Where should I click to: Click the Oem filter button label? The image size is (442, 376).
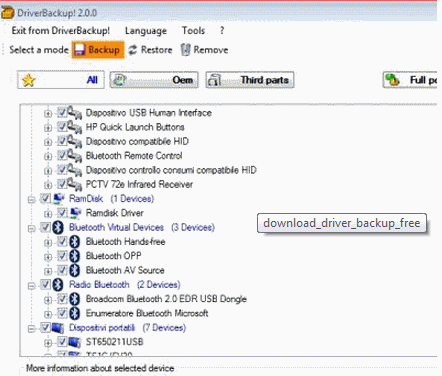182,80
